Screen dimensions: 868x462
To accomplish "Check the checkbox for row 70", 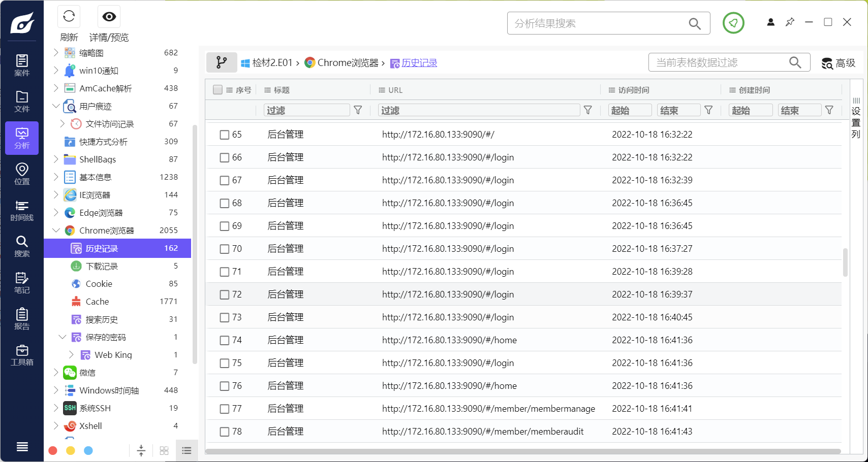I will coord(225,249).
